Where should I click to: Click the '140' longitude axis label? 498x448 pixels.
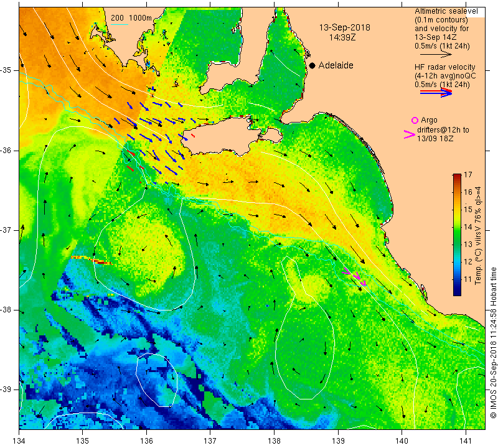coord(402,441)
